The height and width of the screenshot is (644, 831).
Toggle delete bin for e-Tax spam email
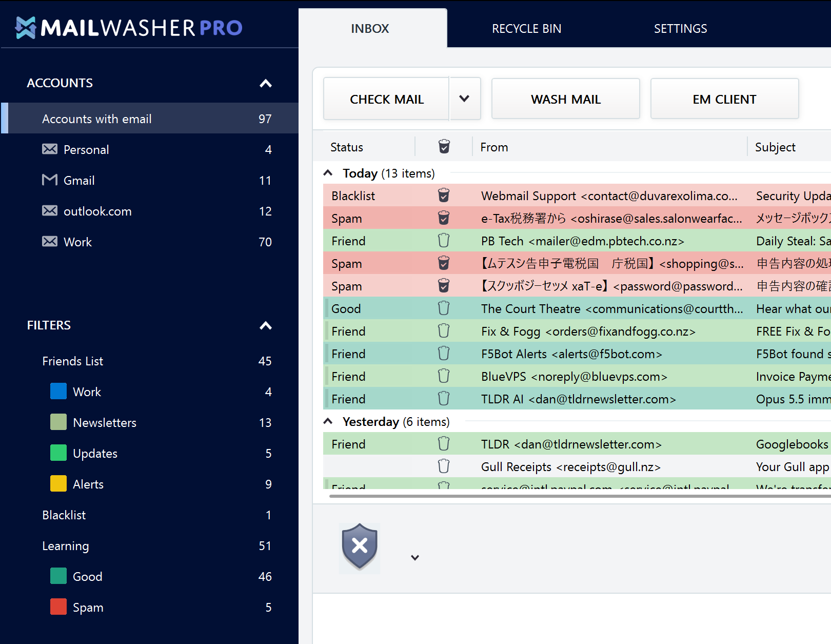pyautogui.click(x=444, y=218)
